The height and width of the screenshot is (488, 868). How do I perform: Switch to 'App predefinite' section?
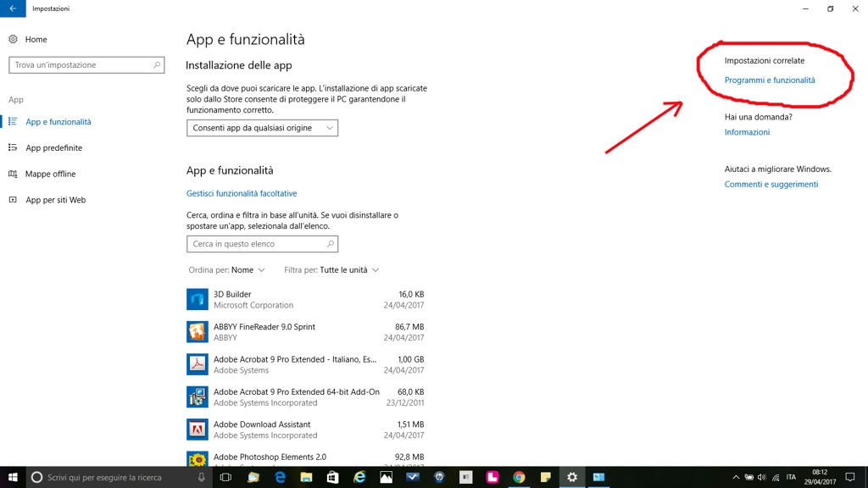(x=53, y=148)
